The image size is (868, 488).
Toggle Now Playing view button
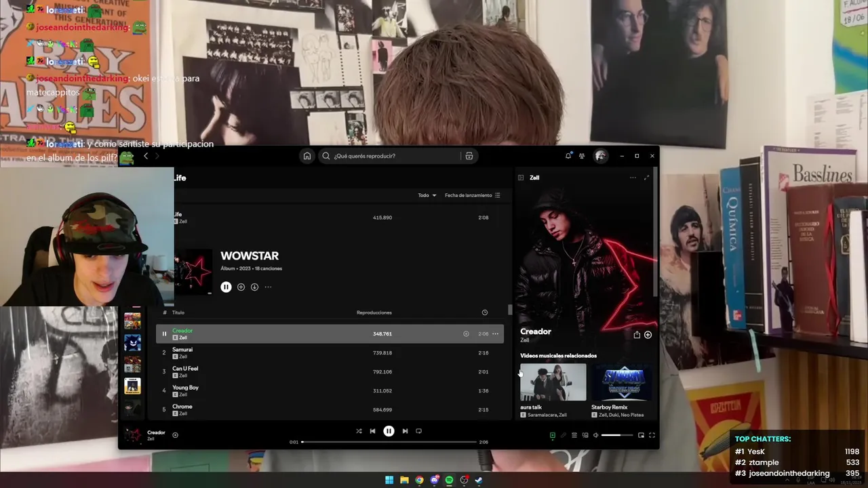553,435
